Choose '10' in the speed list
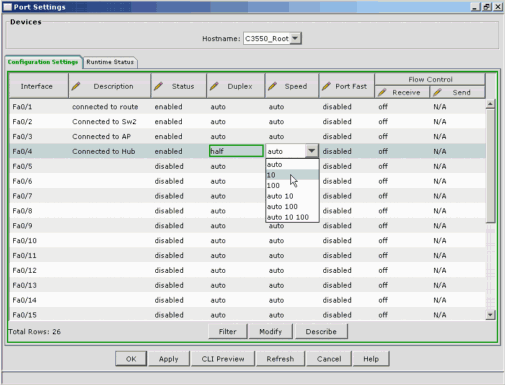Image resolution: width=505 pixels, height=385 pixels. click(292, 175)
